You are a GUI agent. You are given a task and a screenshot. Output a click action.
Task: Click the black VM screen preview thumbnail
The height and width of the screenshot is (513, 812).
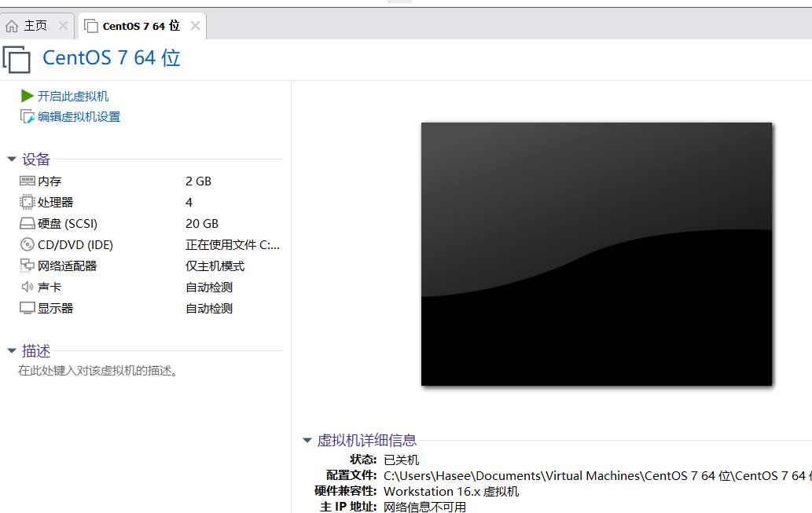597,255
